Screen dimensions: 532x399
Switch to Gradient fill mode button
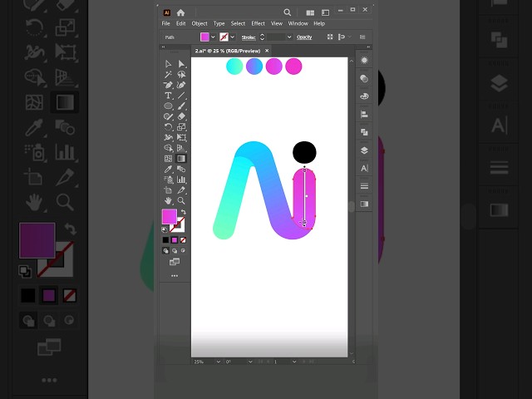click(174, 240)
